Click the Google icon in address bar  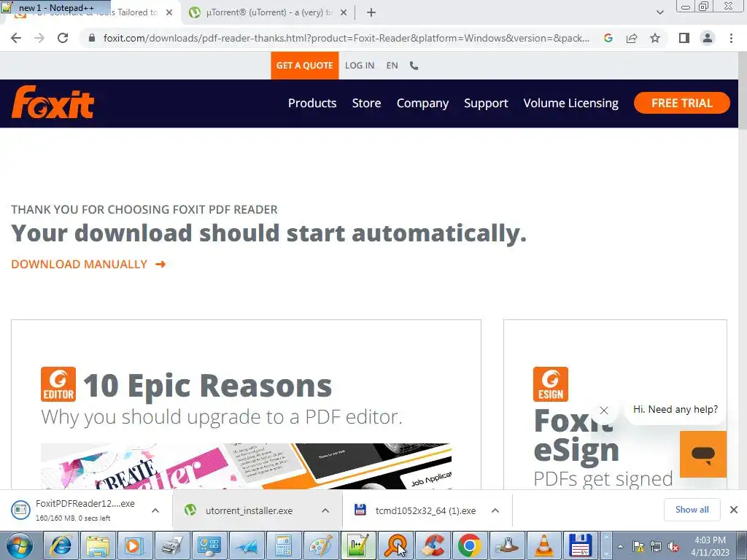[608, 38]
